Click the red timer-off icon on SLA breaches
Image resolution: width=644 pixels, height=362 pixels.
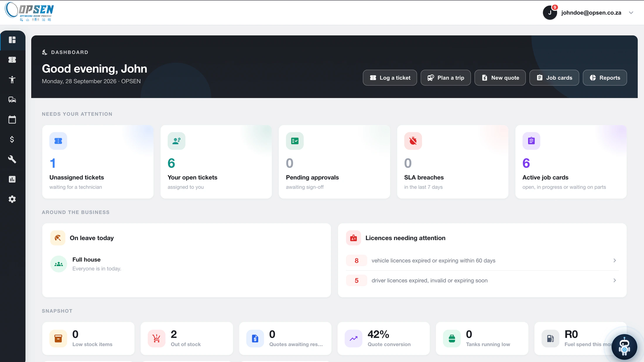413,141
